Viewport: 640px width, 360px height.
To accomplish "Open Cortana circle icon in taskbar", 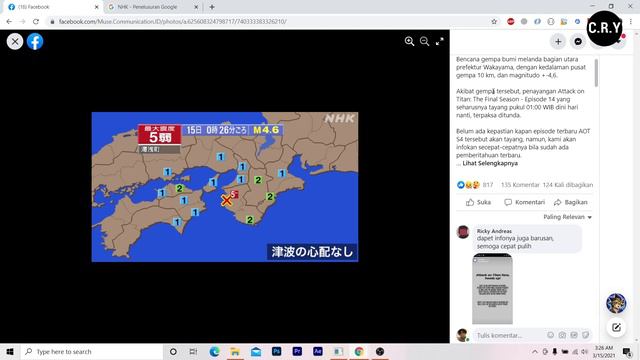I will click(x=173, y=351).
